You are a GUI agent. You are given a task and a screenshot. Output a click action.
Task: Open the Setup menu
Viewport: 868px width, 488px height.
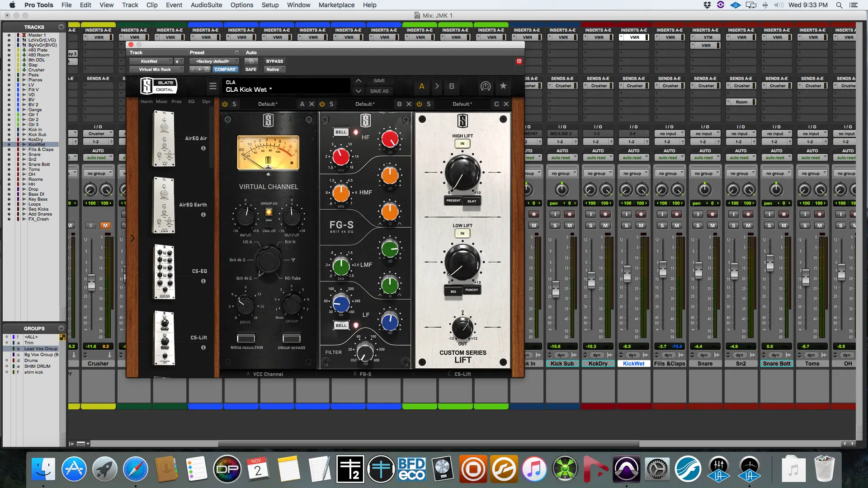point(270,5)
